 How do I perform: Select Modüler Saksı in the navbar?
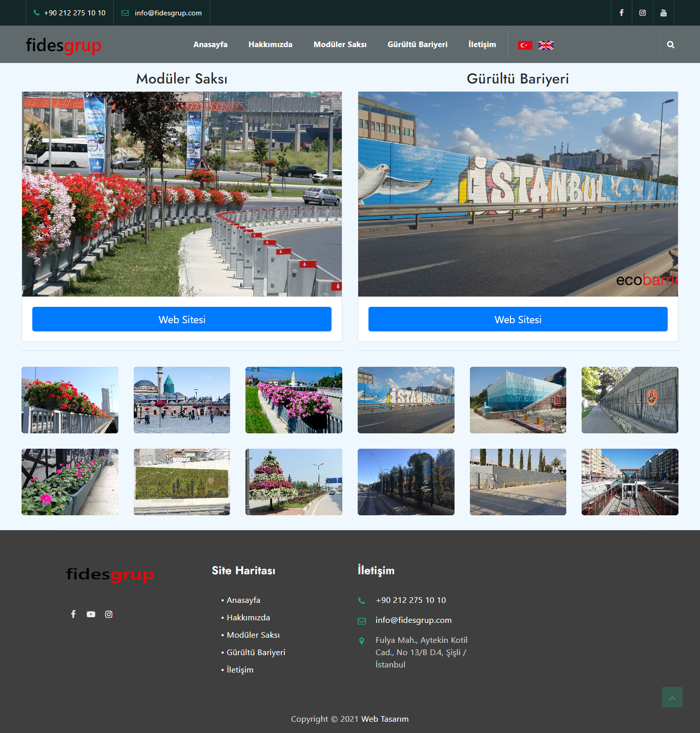tap(340, 45)
